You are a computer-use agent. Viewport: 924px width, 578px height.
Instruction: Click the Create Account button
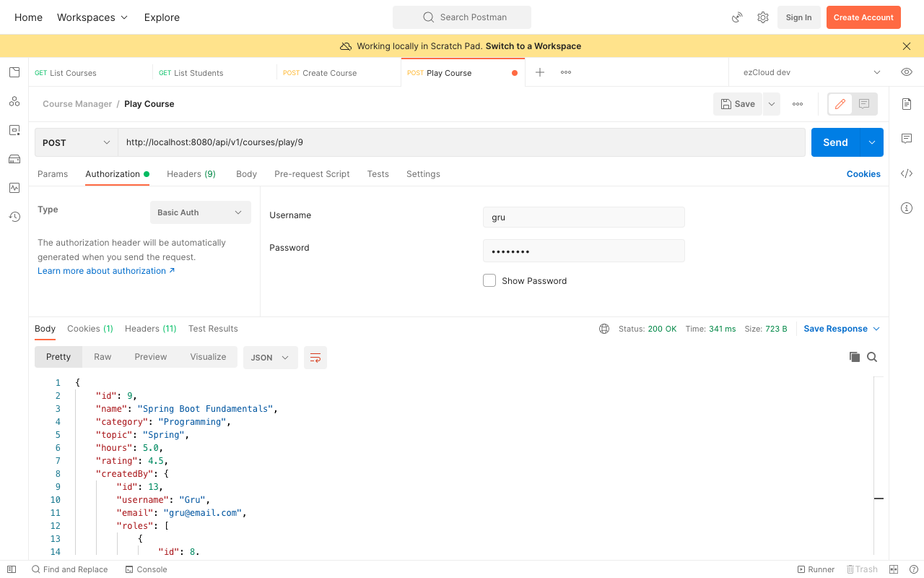pyautogui.click(x=863, y=17)
